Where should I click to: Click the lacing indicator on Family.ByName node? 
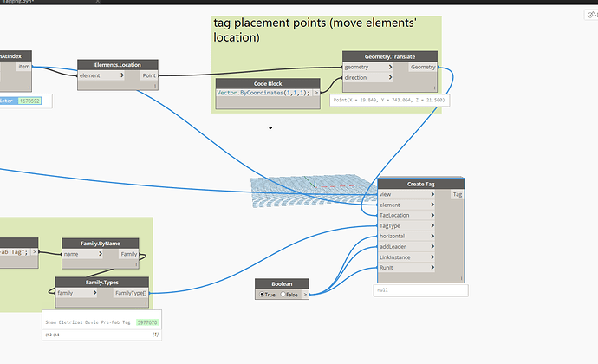136,264
